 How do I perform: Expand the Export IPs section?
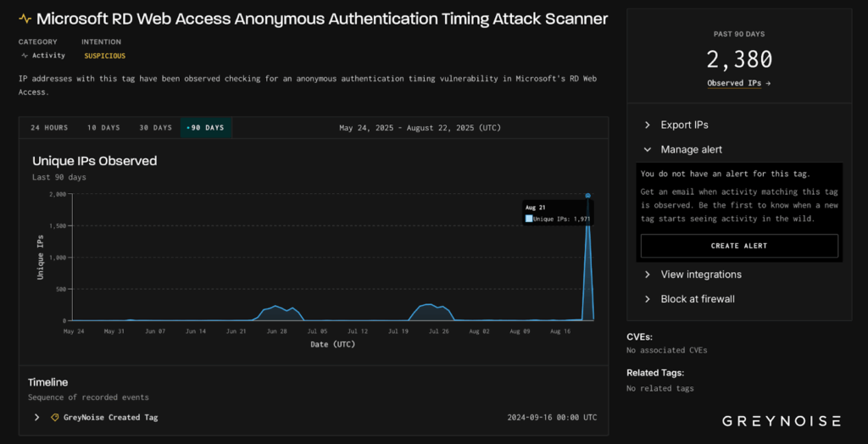point(684,125)
